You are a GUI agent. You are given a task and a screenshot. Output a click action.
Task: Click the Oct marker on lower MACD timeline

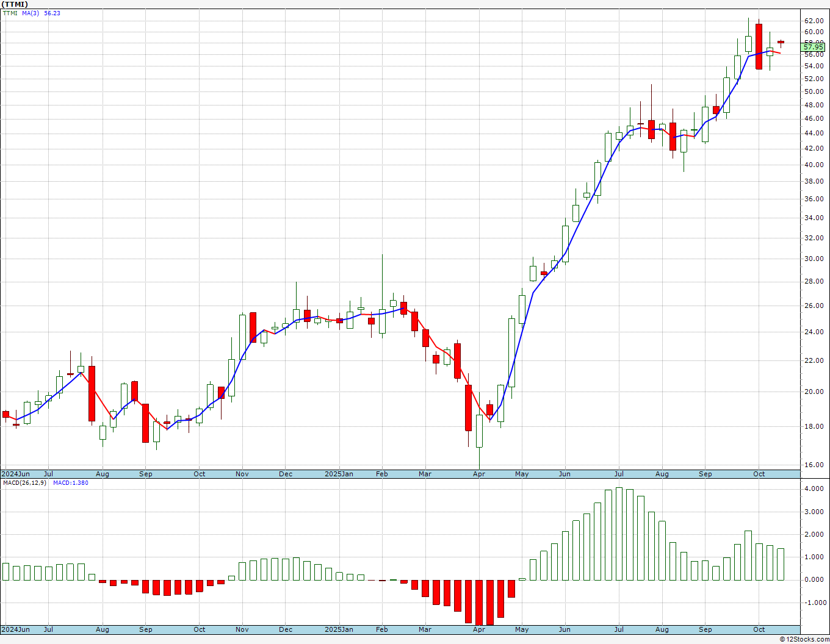click(x=759, y=629)
